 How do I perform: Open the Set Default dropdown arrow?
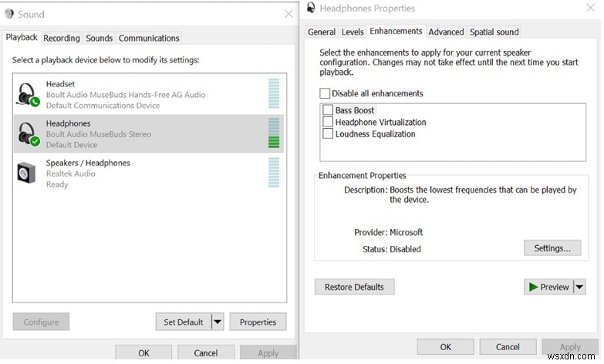tap(218, 322)
